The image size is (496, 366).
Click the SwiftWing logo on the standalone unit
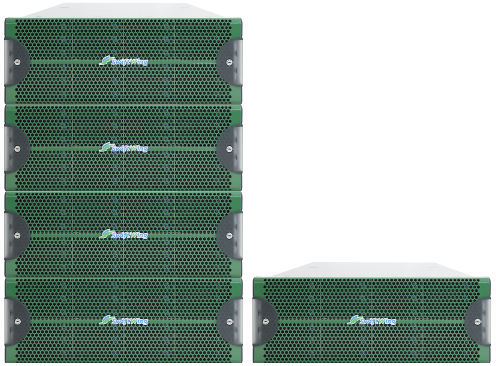pyautogui.click(x=372, y=321)
